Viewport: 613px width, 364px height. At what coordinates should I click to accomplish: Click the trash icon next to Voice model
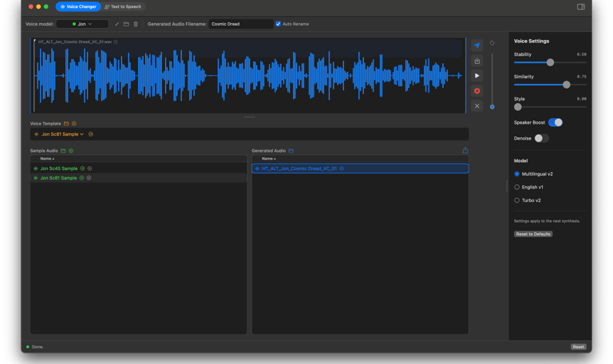pos(136,24)
